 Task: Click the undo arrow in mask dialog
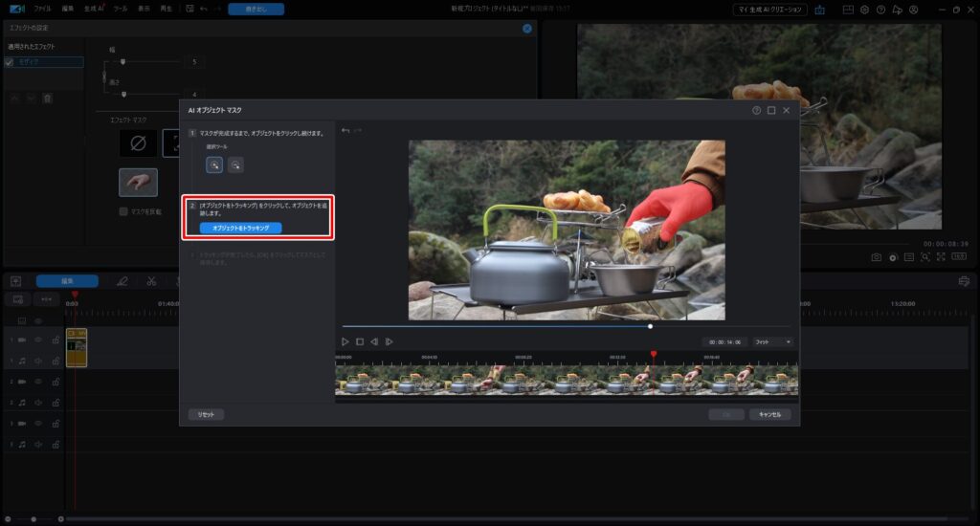[345, 130]
